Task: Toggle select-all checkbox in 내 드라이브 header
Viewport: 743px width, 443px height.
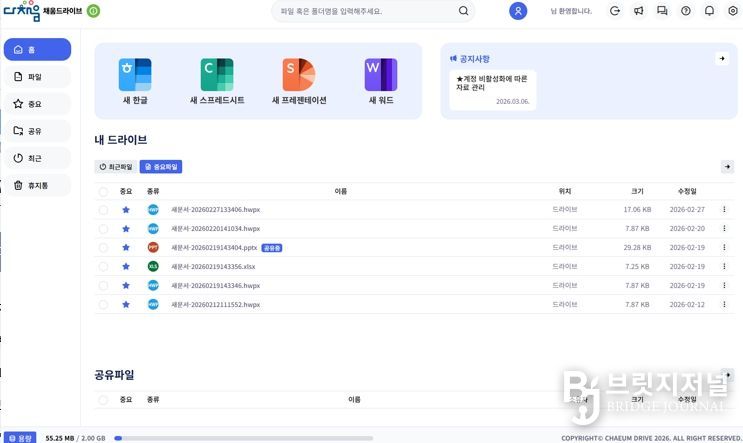Action: pos(103,190)
